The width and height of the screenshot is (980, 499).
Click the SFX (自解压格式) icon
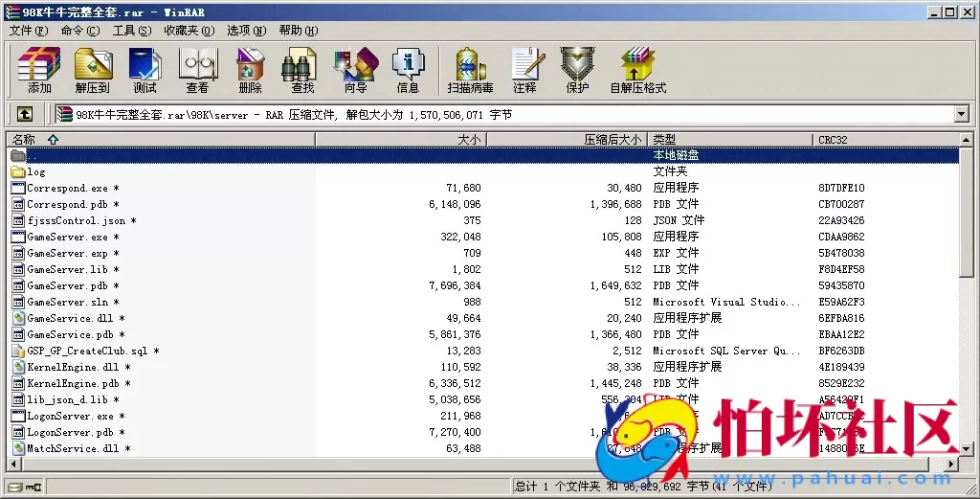tap(638, 69)
